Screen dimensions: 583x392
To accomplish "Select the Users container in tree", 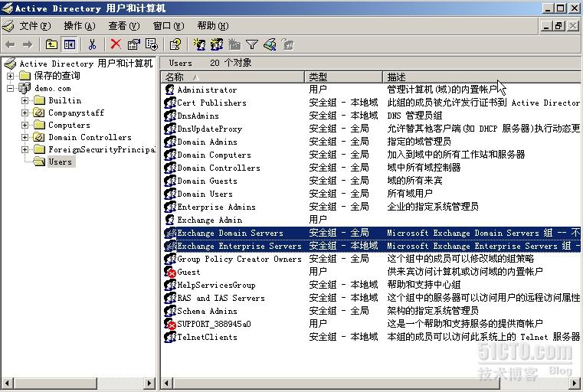I will tap(61, 162).
